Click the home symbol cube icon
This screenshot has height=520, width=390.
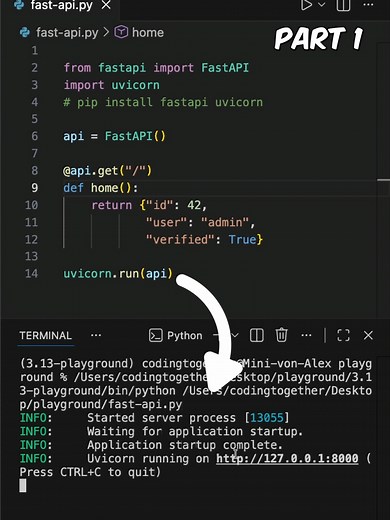point(121,32)
